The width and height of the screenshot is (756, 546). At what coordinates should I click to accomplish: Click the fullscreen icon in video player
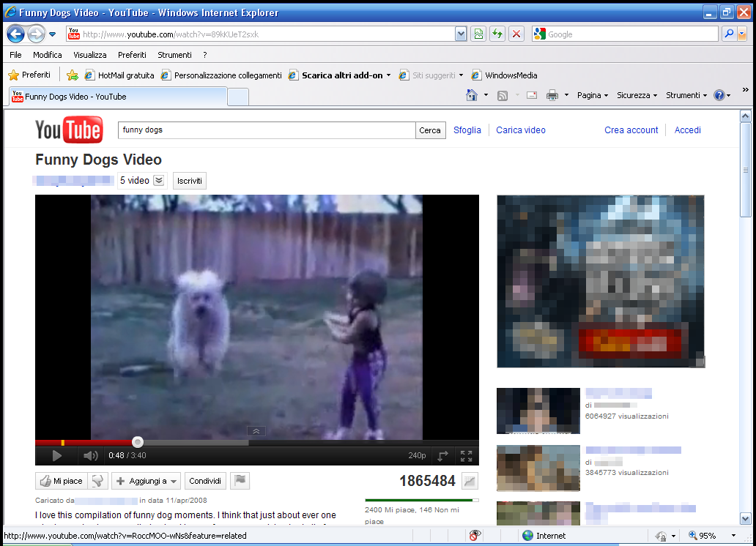click(466, 455)
